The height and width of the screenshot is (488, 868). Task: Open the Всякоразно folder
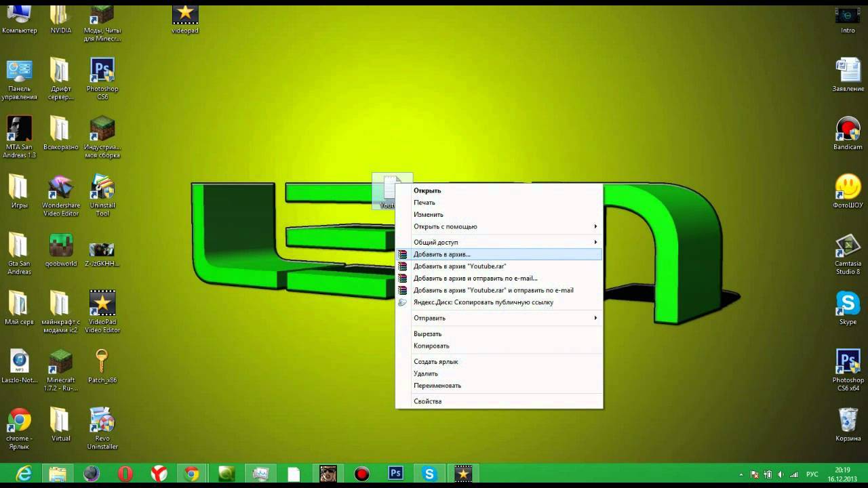click(x=60, y=134)
